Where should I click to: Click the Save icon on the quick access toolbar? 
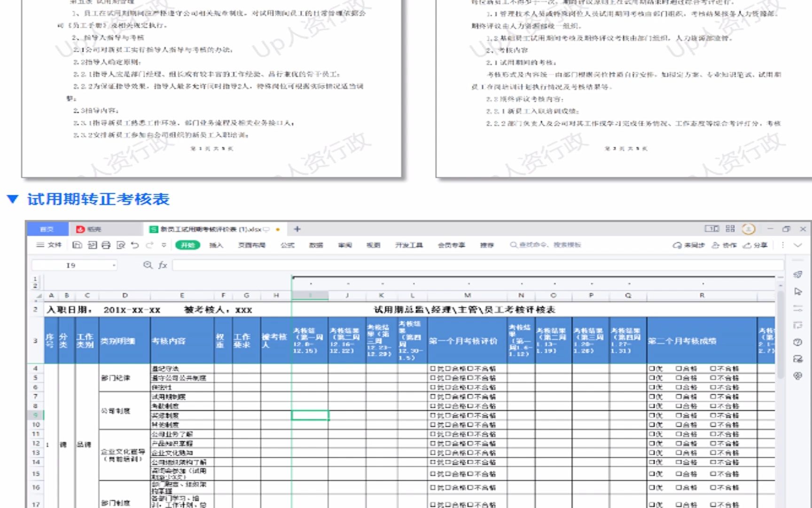coord(77,245)
